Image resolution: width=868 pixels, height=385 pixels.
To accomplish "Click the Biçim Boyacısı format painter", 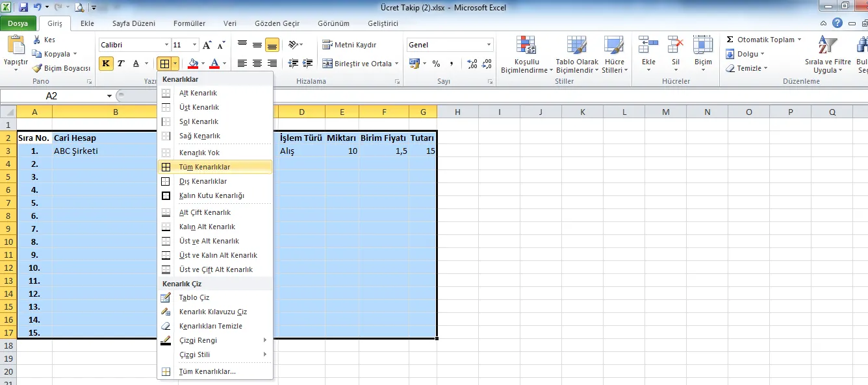I will pyautogui.click(x=62, y=68).
